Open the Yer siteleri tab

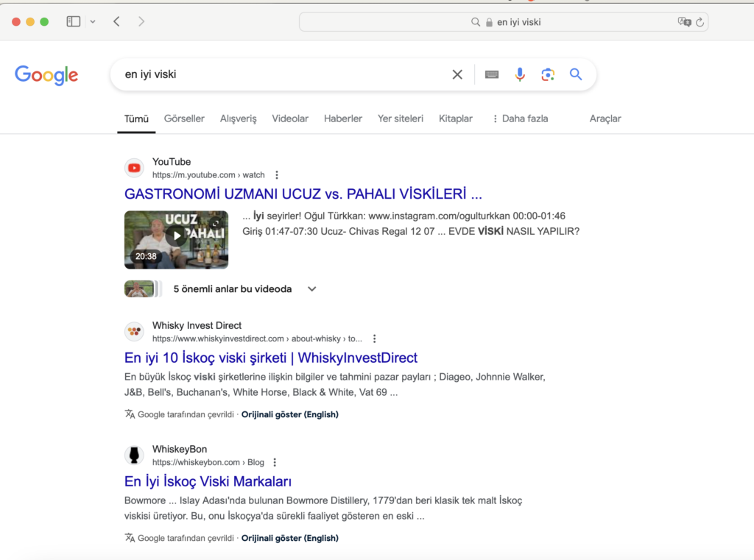(x=400, y=118)
